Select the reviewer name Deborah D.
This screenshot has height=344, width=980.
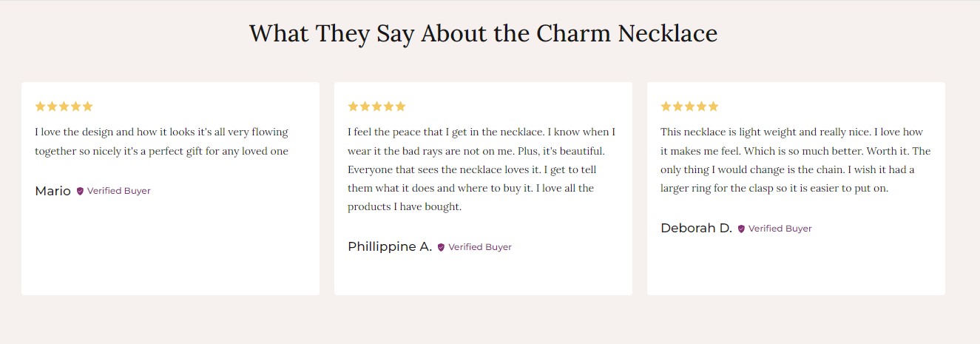[696, 228]
